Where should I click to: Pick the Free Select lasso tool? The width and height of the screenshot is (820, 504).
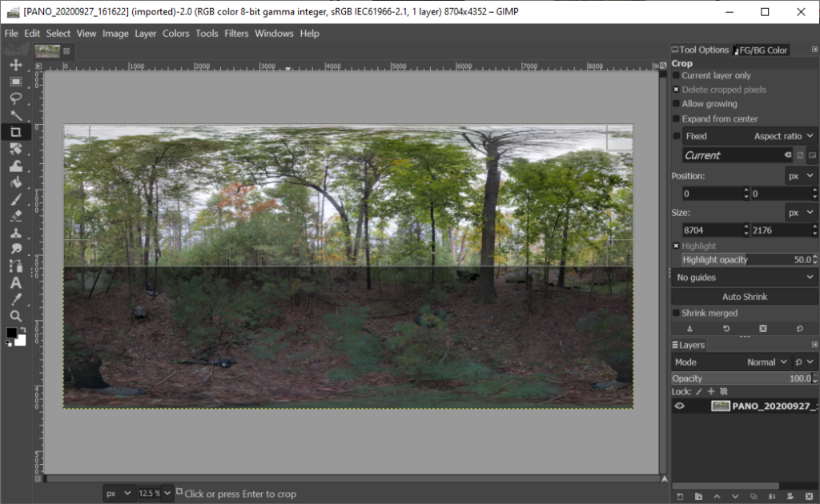(x=15, y=98)
